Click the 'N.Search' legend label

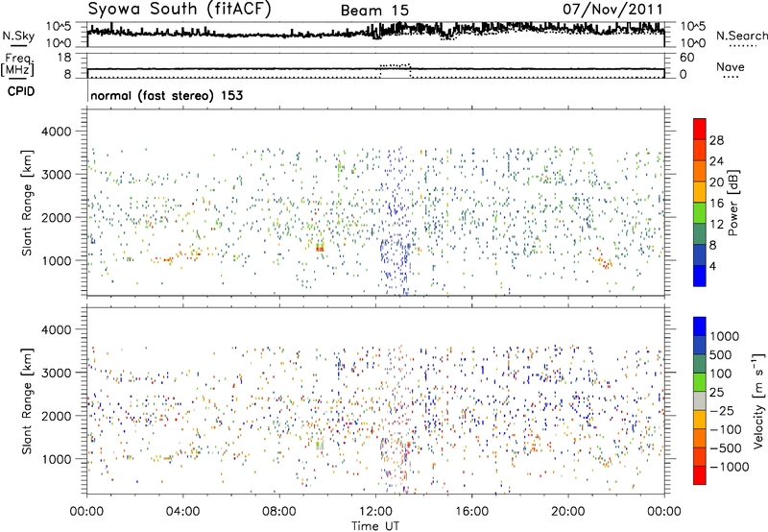pos(742,36)
